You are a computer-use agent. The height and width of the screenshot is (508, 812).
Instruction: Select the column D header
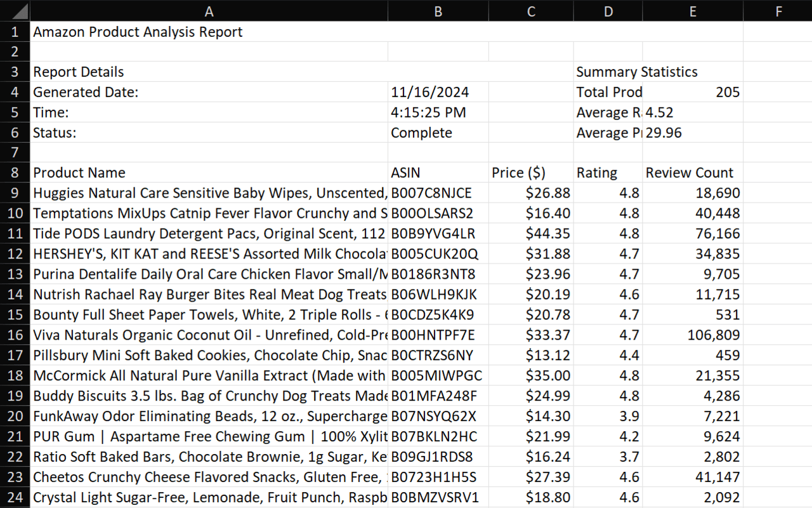tap(608, 11)
